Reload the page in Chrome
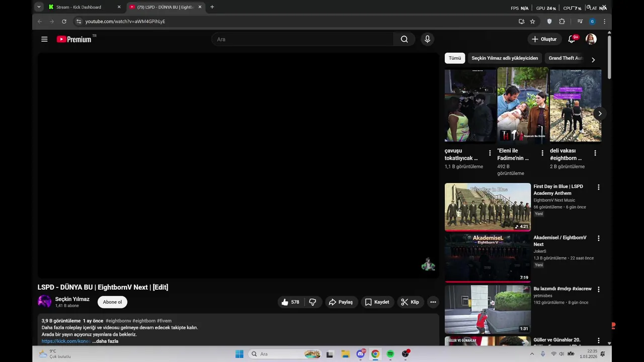 [64, 22]
